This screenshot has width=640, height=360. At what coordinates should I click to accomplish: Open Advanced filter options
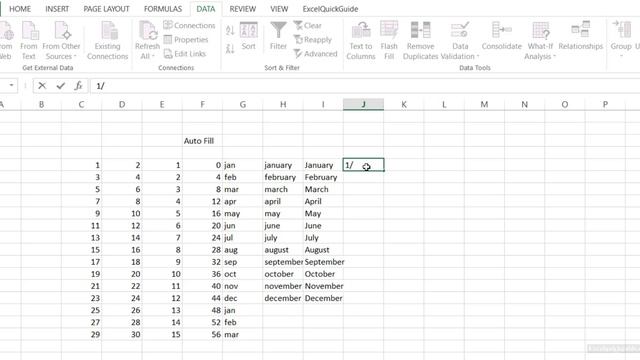pos(316,54)
